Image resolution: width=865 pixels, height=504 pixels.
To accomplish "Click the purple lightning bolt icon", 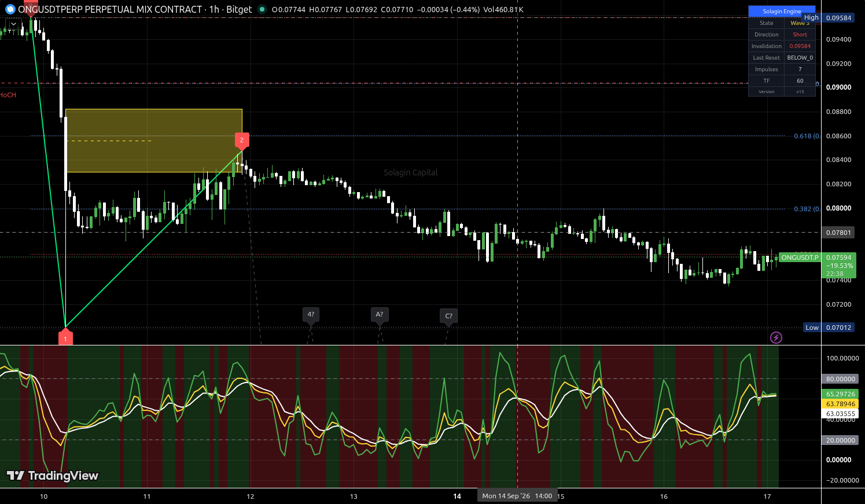I will coord(776,337).
